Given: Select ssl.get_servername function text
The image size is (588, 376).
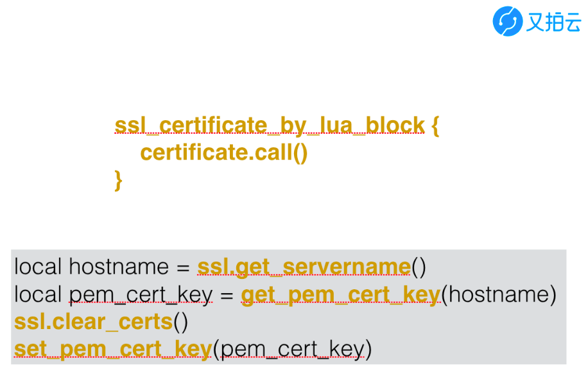Looking at the screenshot, I should coord(304,267).
